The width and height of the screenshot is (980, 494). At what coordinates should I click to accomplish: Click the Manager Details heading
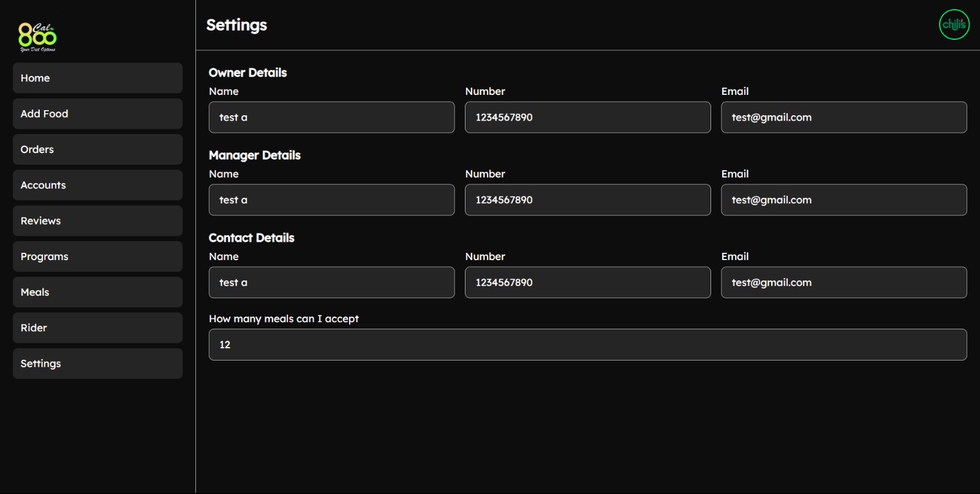point(255,155)
